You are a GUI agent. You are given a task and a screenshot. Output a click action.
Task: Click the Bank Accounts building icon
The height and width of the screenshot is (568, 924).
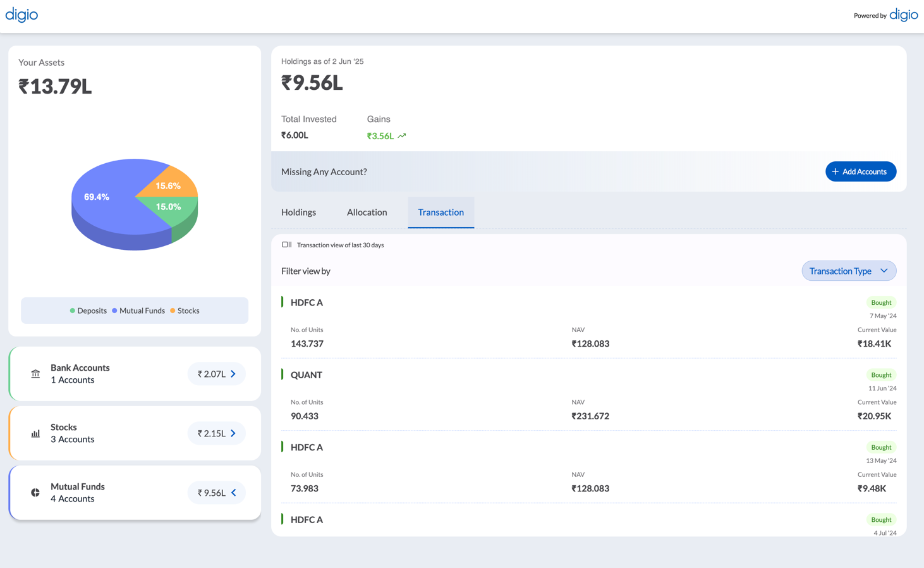click(35, 374)
